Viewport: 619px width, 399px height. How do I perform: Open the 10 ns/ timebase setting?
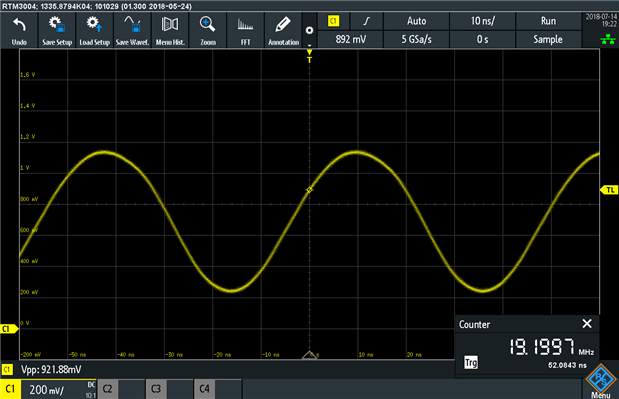click(x=482, y=21)
